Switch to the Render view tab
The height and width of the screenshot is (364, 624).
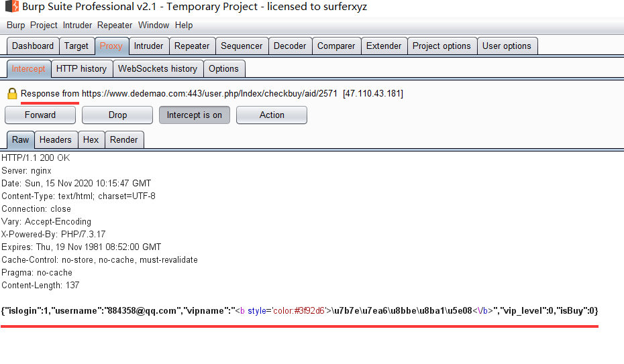123,140
